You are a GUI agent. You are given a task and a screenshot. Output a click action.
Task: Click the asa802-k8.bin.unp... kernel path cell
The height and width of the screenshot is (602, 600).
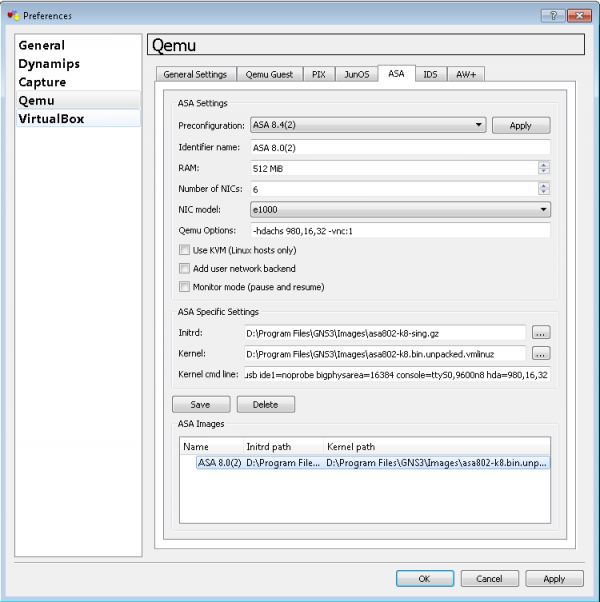pyautogui.click(x=436, y=463)
